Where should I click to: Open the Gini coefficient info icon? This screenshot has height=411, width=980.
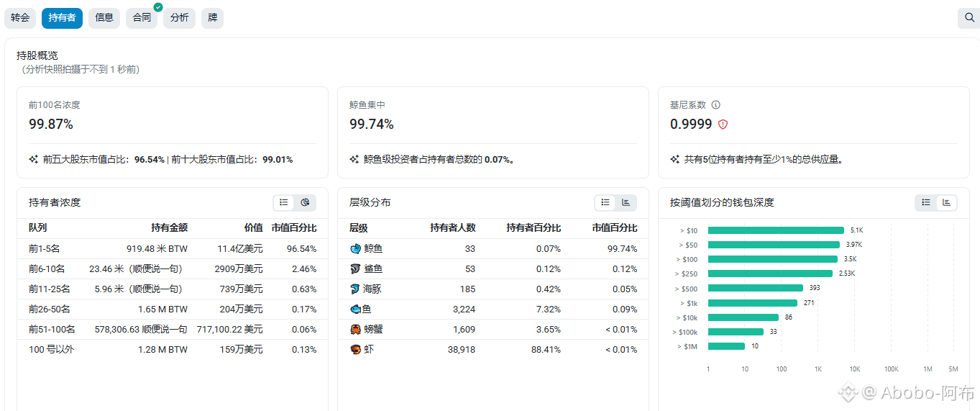click(x=715, y=104)
